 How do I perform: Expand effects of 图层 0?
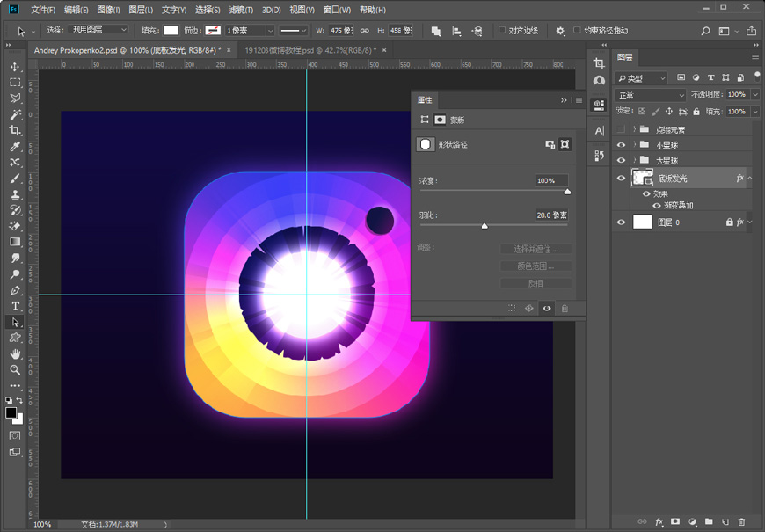(x=750, y=222)
